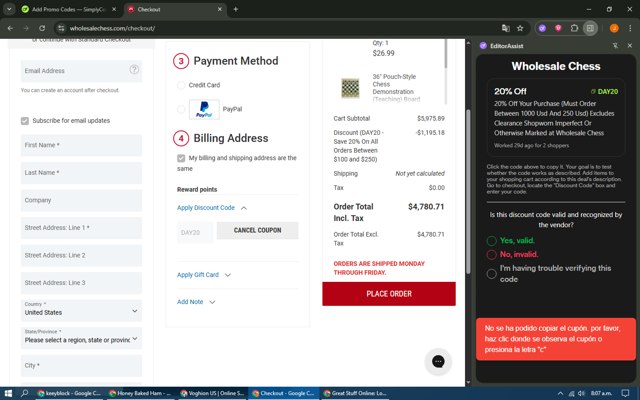Open a new browser tab

(236, 9)
